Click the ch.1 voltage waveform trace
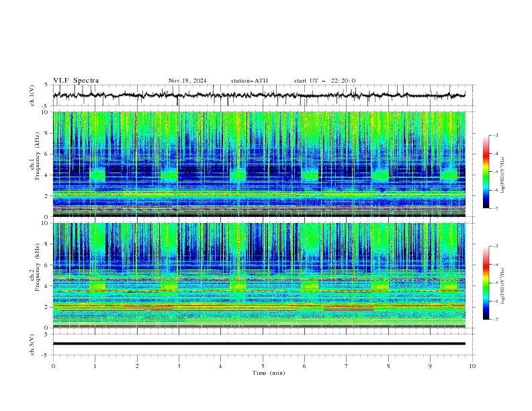 pyautogui.click(x=259, y=95)
